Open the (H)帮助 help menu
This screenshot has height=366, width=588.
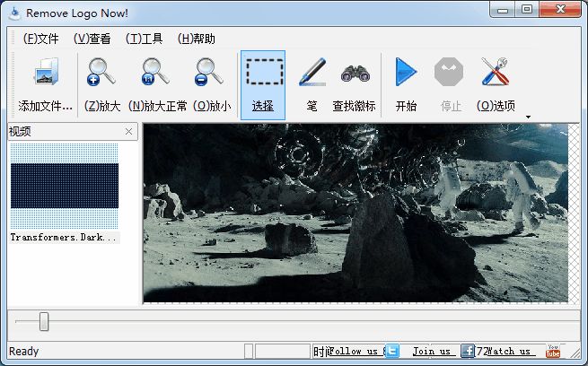(197, 39)
